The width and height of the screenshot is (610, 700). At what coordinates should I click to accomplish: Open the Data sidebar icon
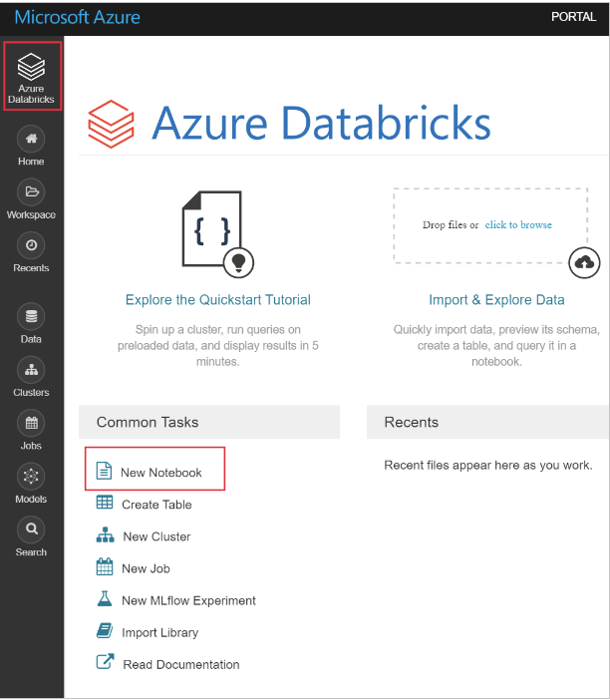pos(31,318)
